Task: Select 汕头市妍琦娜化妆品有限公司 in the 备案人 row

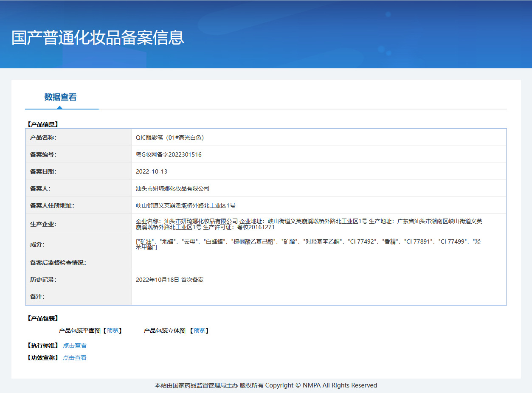Action: tap(172, 188)
